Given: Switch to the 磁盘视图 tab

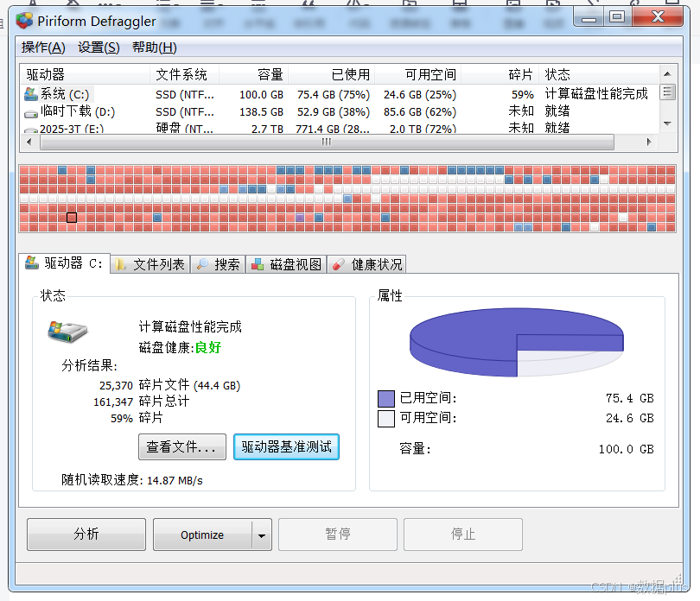Looking at the screenshot, I should (x=286, y=264).
